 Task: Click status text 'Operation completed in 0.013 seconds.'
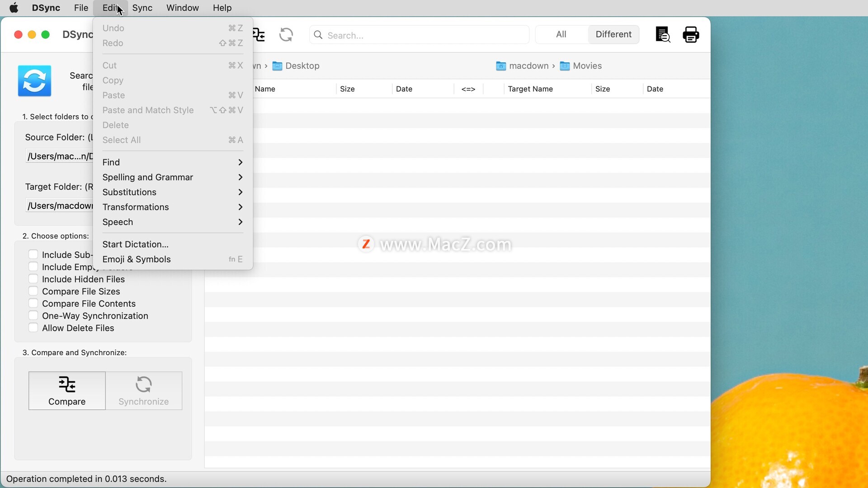[x=86, y=479]
